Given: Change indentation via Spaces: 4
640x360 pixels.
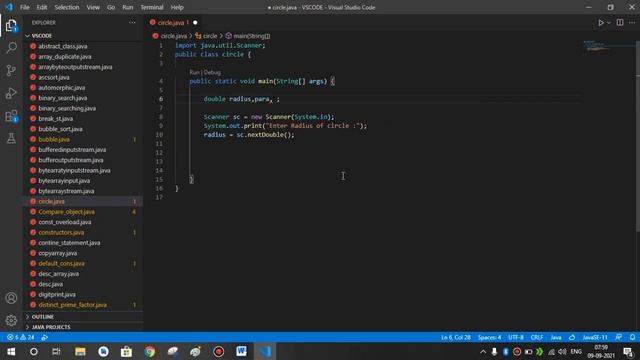Looking at the screenshot, I should [x=489, y=338].
